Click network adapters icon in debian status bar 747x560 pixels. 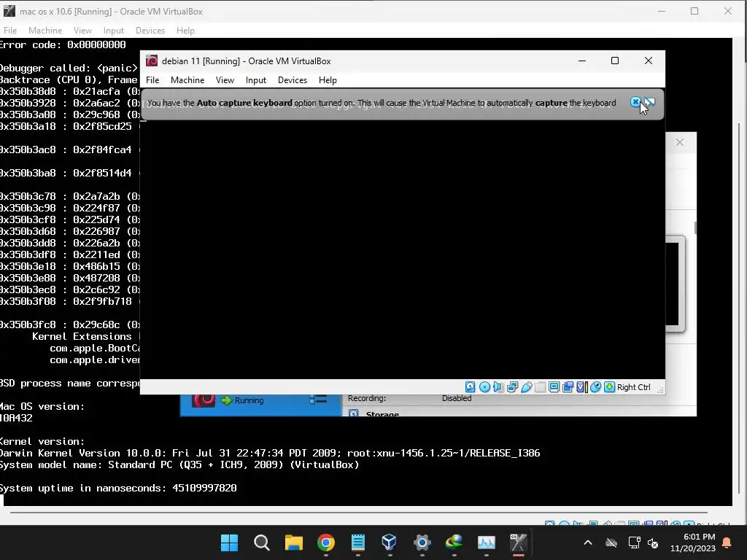513,387
